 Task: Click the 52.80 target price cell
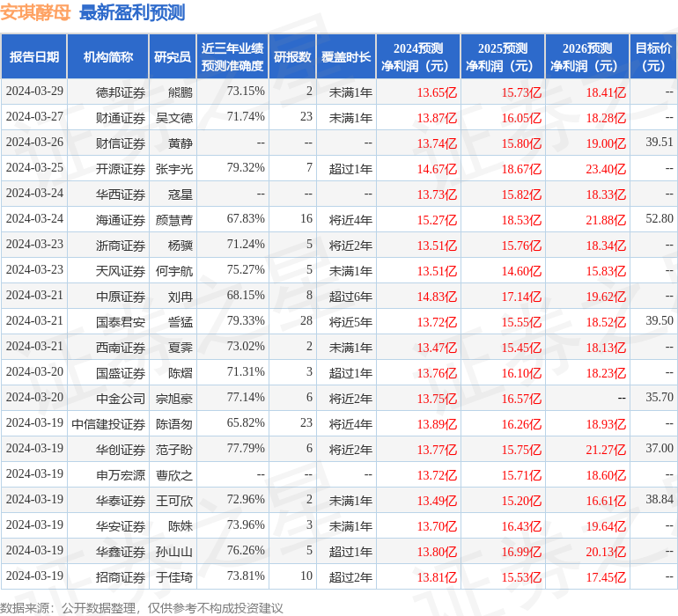tap(659, 219)
